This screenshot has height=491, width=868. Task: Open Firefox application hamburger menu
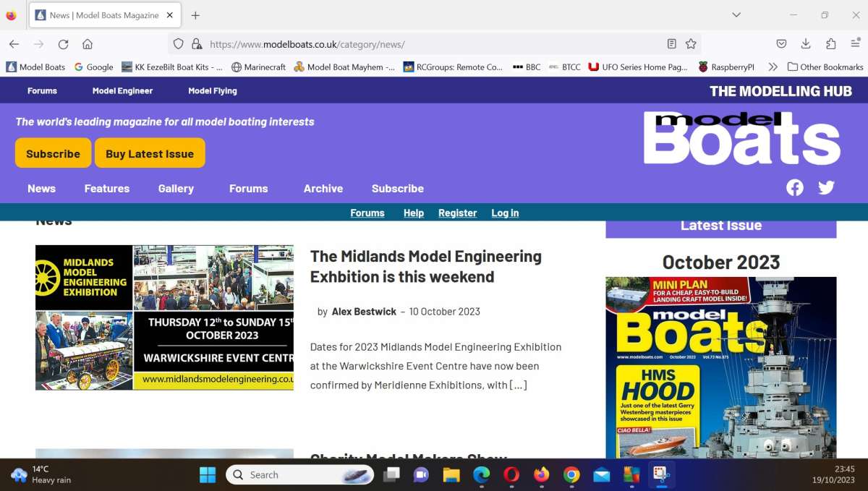pyautogui.click(x=855, y=44)
